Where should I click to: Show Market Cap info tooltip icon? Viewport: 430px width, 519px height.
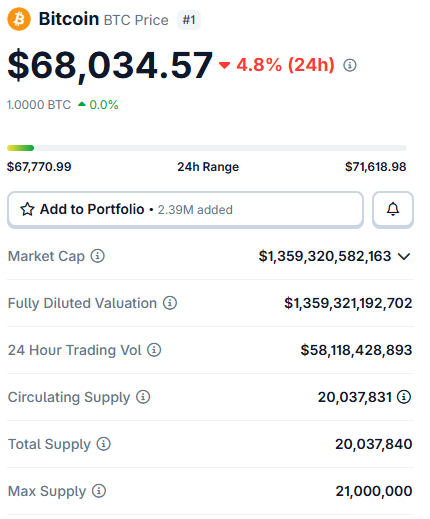[98, 256]
